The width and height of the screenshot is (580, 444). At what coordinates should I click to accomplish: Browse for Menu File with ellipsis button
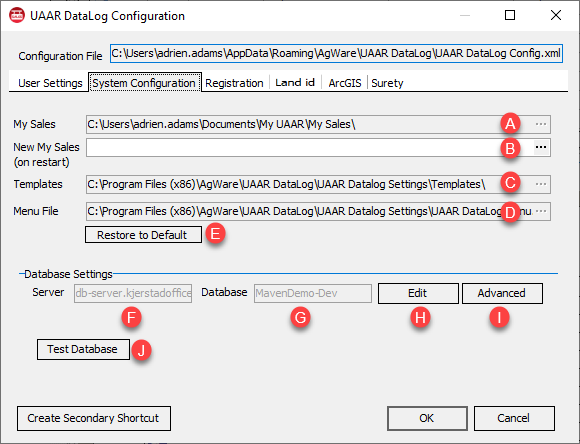(x=541, y=211)
